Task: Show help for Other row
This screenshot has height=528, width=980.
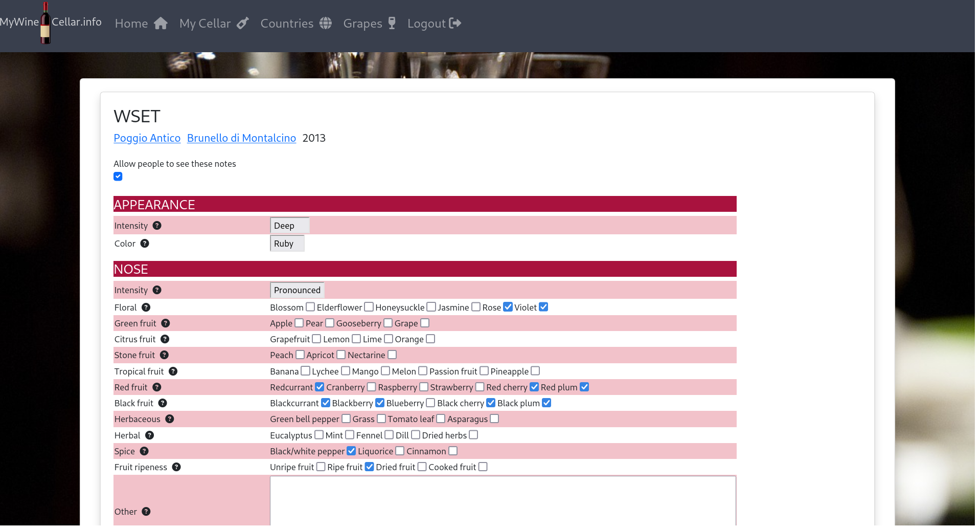Action: tap(146, 512)
